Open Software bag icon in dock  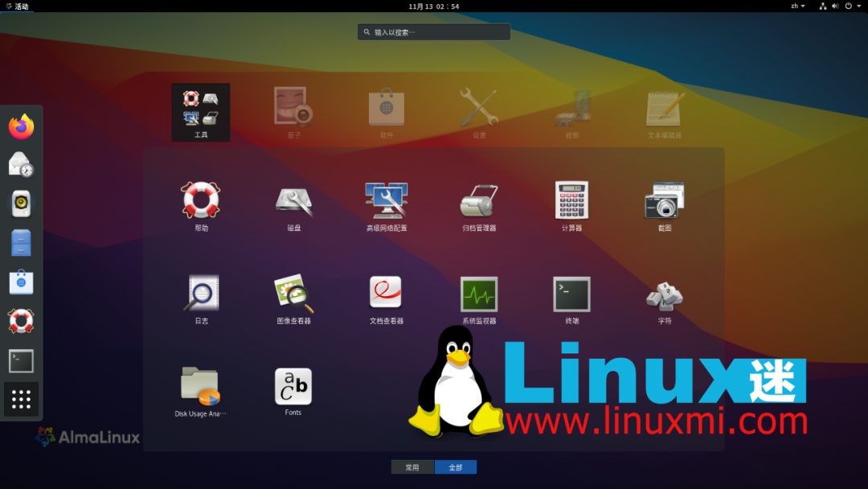pos(21,281)
